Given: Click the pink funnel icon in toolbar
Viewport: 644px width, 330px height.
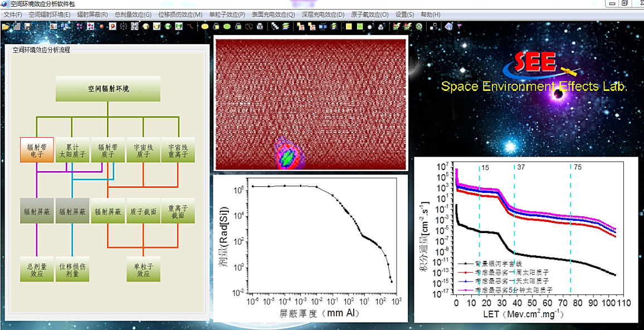Looking at the screenshot, I should (x=460, y=26).
